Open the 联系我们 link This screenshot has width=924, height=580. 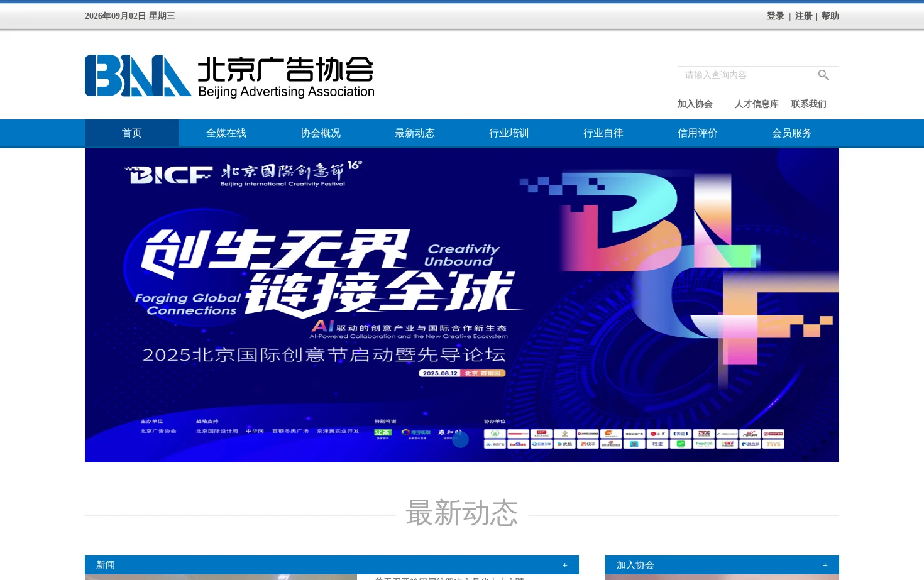[808, 104]
